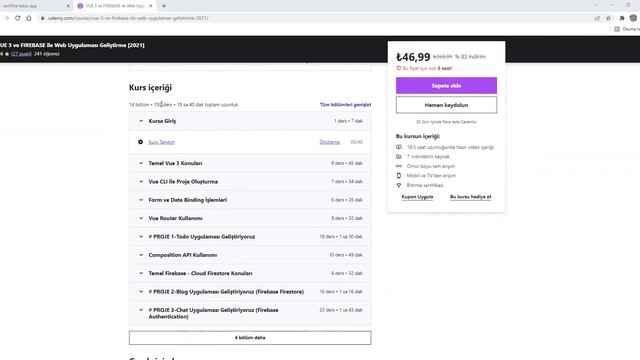Expand Temel Firebase - Cloud Firestore section
The image size is (640, 360).
(250, 273)
